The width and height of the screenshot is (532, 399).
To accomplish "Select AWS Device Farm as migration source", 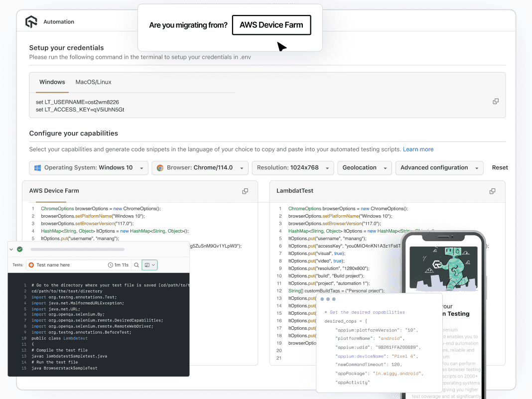I will [x=271, y=24].
